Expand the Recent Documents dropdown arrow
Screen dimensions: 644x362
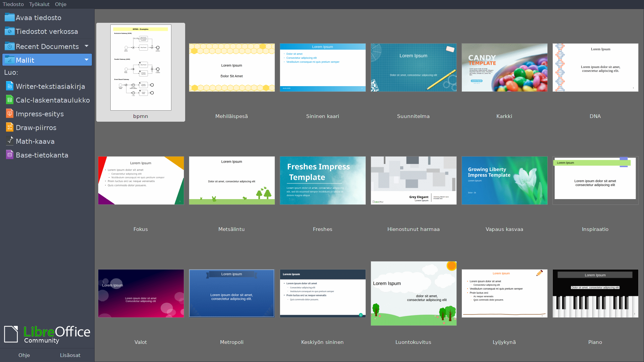tap(87, 46)
